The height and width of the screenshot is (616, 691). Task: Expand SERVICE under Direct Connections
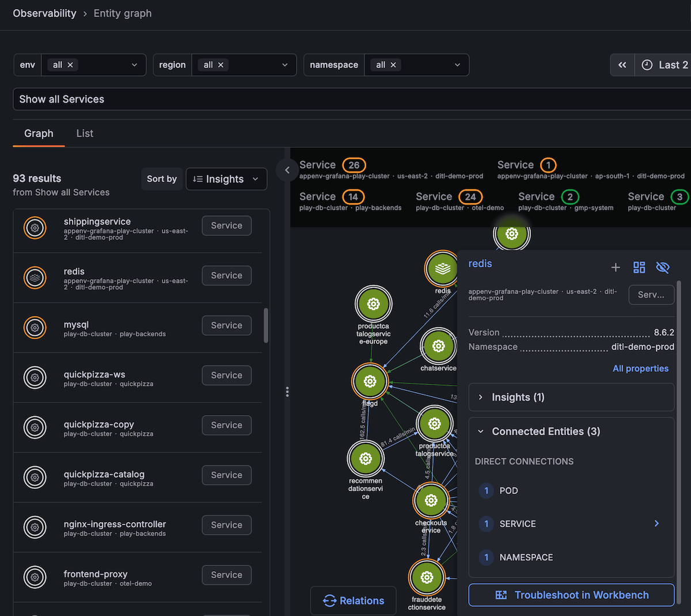(656, 523)
